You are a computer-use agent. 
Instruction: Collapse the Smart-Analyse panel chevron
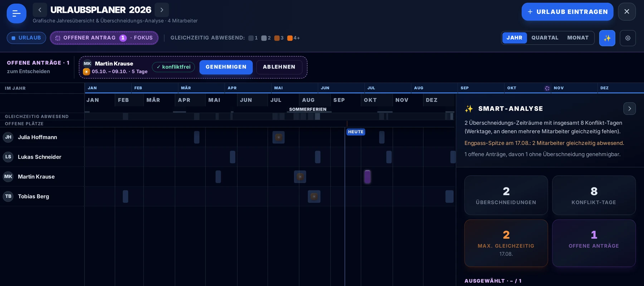(630, 108)
